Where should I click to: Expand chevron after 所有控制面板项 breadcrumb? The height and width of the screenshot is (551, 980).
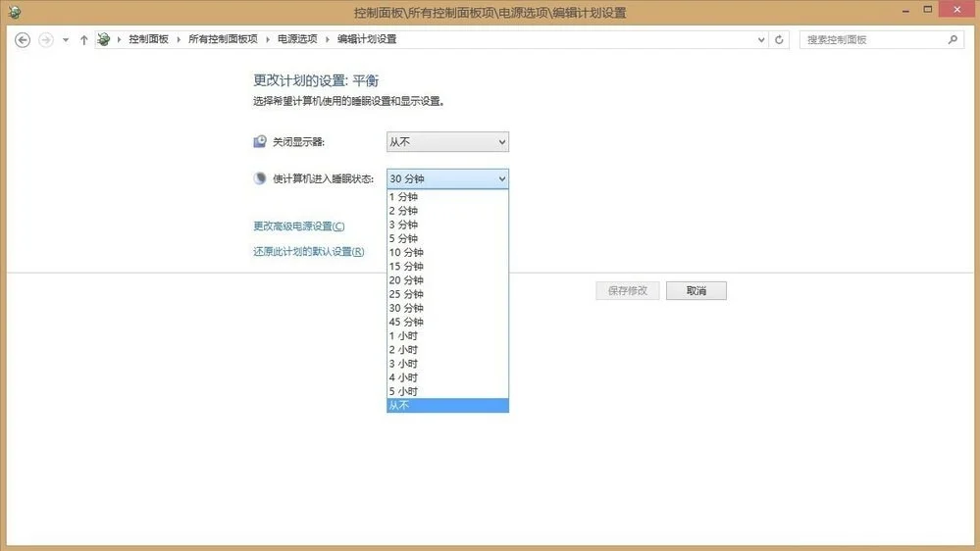pyautogui.click(x=268, y=39)
